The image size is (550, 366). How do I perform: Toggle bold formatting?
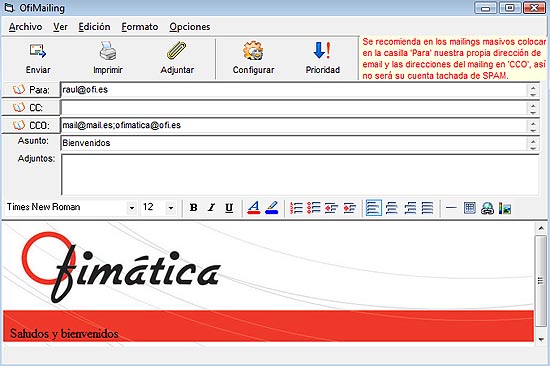(193, 208)
